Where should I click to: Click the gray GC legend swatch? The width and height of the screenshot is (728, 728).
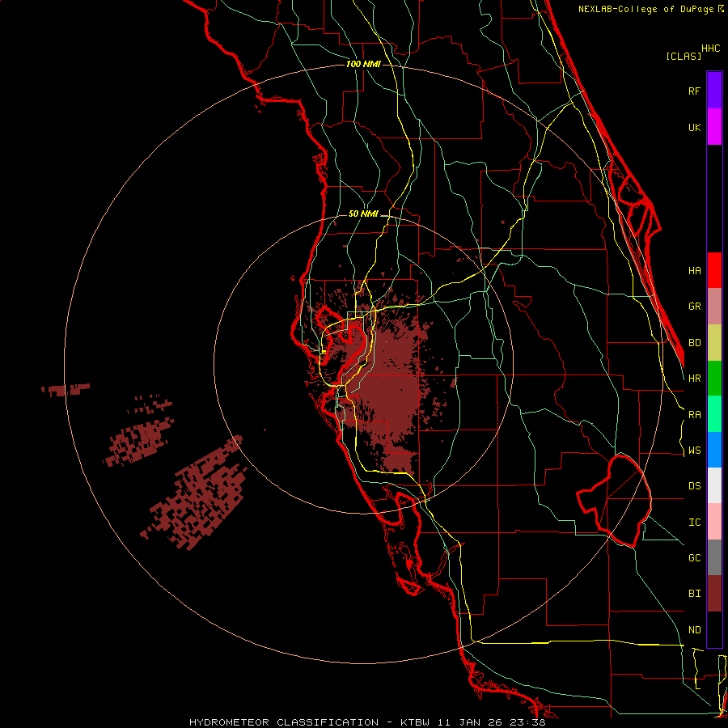[714, 557]
